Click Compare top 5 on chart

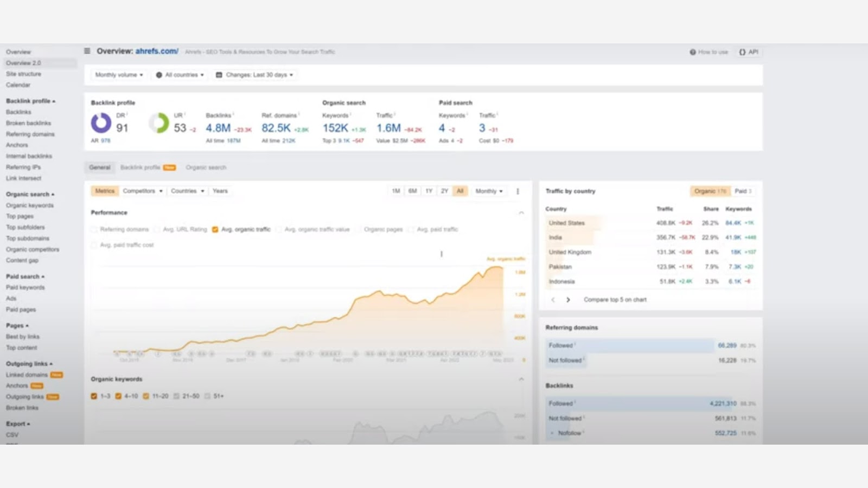click(x=615, y=300)
